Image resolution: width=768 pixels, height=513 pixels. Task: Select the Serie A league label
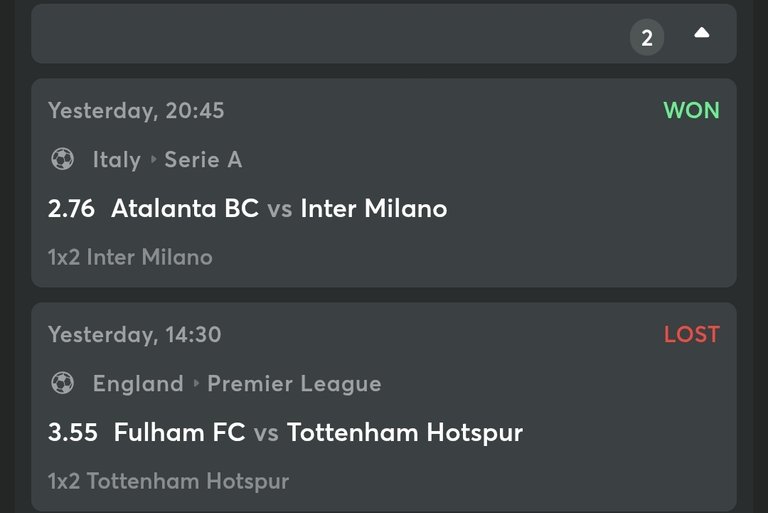tap(203, 160)
